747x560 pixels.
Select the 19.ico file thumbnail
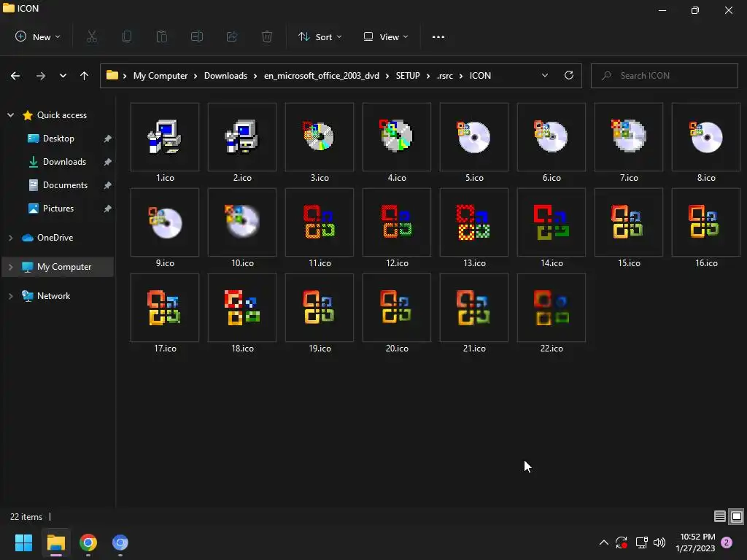(x=320, y=308)
